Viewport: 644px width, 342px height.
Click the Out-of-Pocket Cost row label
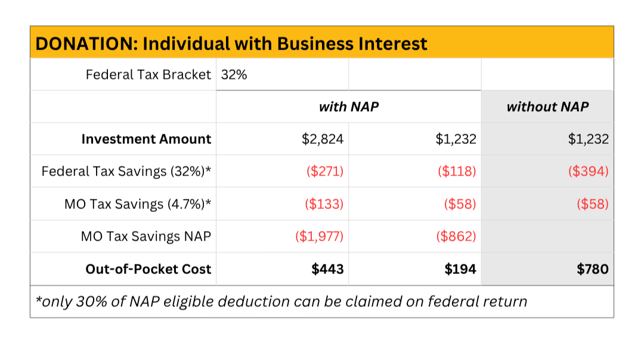[148, 269]
